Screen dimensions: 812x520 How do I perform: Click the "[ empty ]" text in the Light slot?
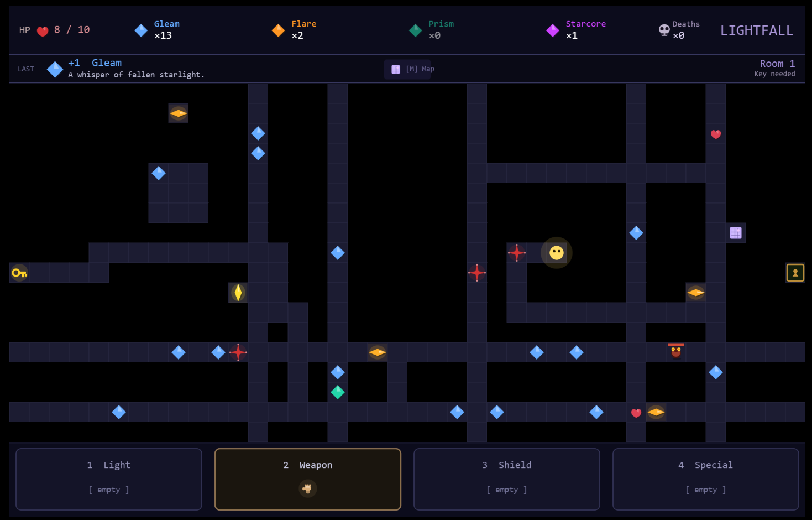click(109, 490)
